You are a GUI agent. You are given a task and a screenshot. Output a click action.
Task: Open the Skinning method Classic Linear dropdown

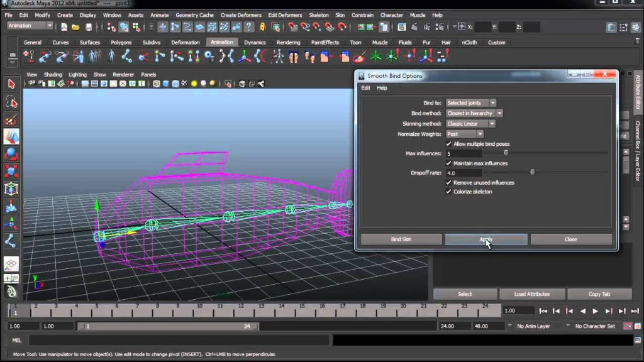(470, 124)
